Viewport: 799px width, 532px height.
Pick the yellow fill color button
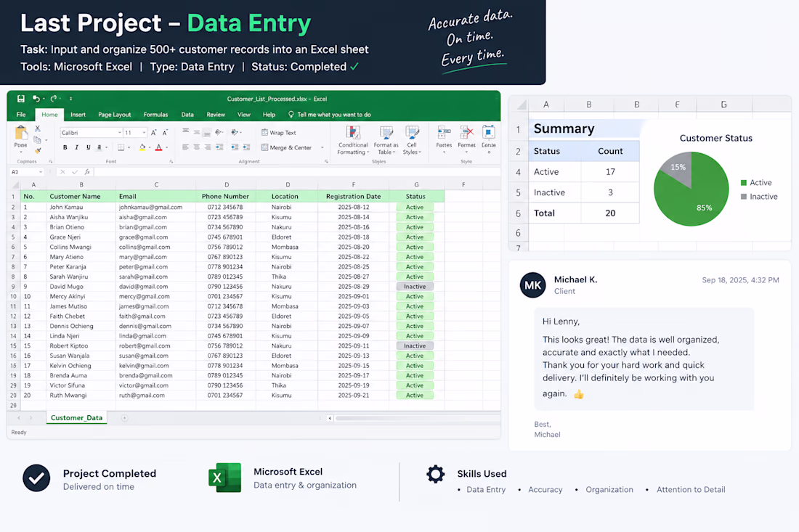[x=142, y=147]
